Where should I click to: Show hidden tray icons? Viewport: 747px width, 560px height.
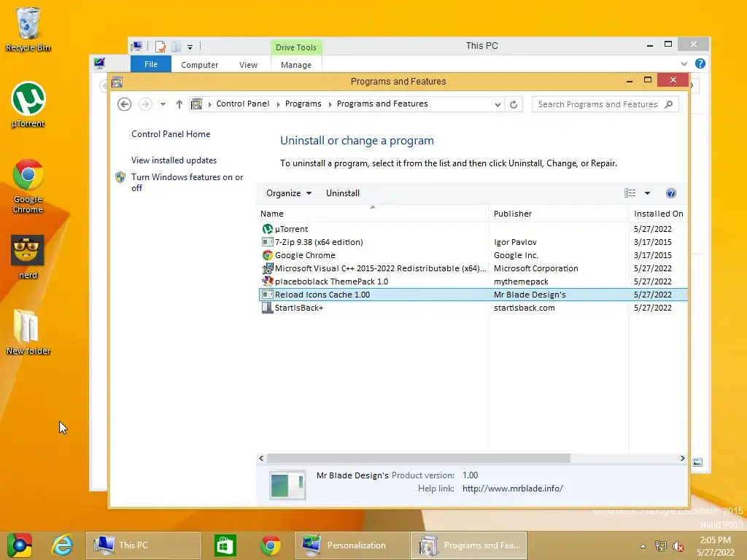point(643,546)
